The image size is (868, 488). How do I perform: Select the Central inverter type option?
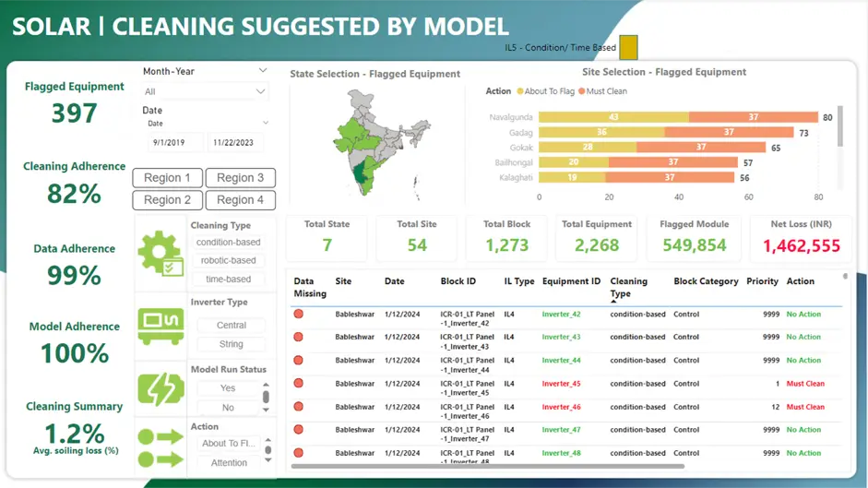pos(231,326)
